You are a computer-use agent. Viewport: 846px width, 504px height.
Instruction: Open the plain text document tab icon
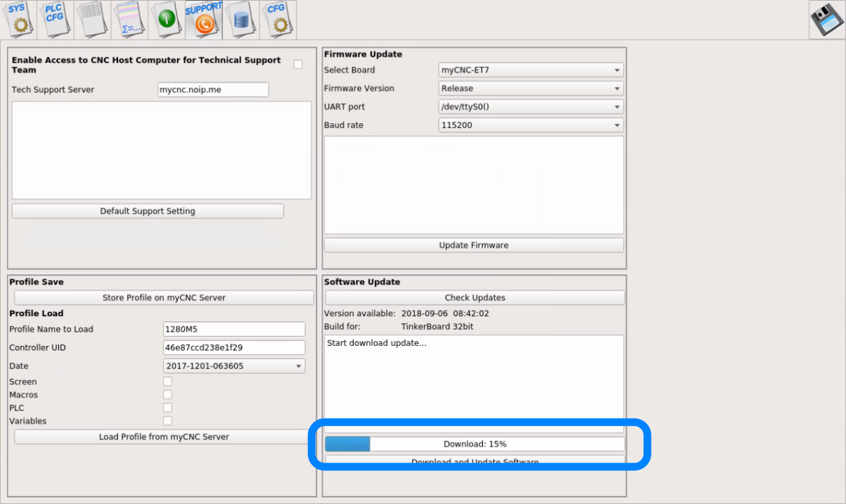[92, 19]
